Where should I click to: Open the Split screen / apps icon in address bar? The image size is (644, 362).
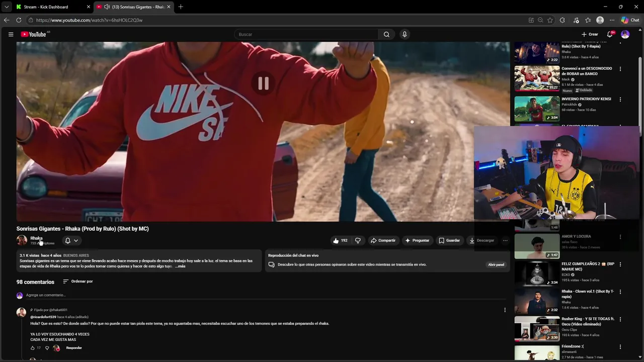coord(531,20)
